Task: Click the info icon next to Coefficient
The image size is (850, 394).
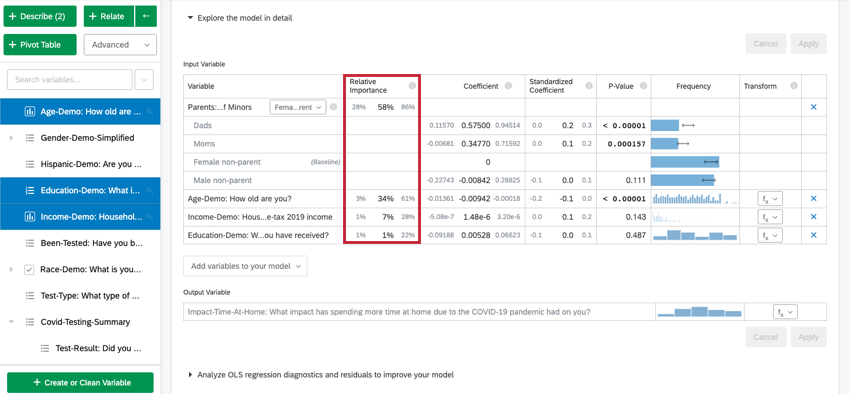Action: pos(508,86)
